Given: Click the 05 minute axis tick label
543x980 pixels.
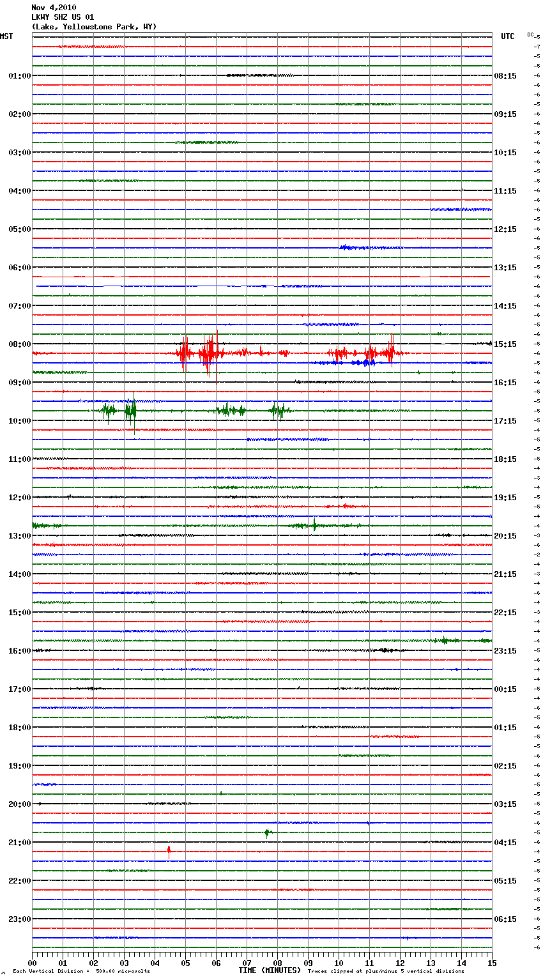Looking at the screenshot, I should click(x=185, y=963).
